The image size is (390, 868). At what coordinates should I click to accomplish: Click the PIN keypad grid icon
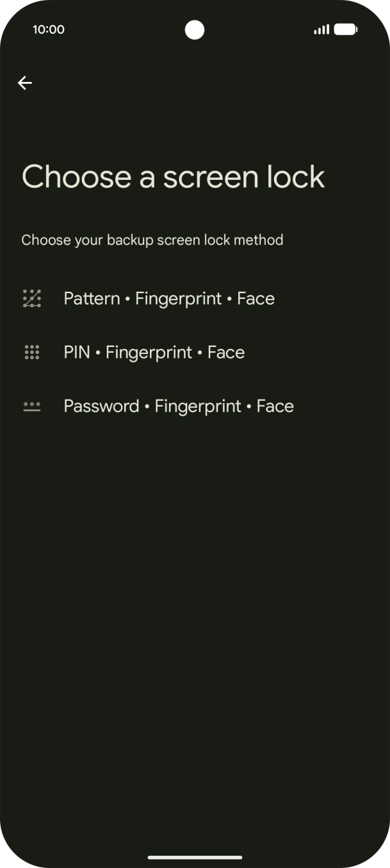31,351
